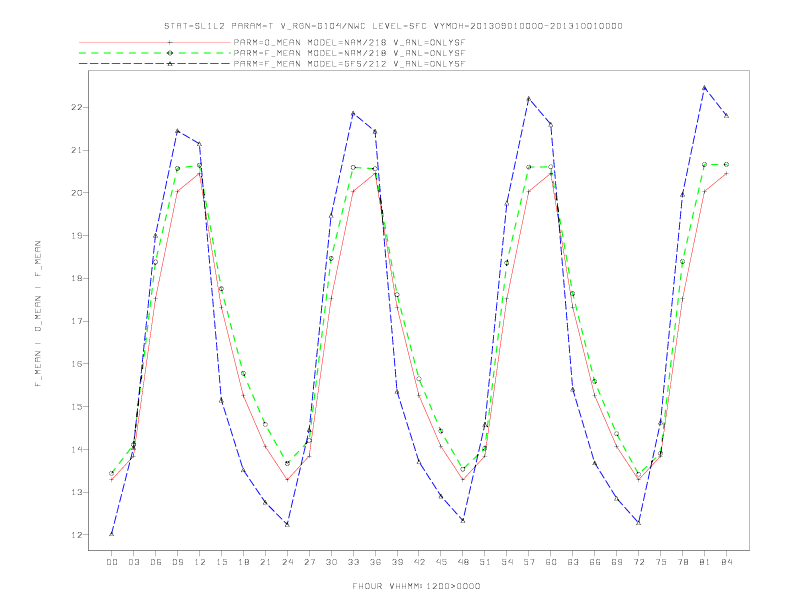The width and height of the screenshot is (792, 612).
Task: Click x-axis forecast hour label 18
Action: click(243, 562)
